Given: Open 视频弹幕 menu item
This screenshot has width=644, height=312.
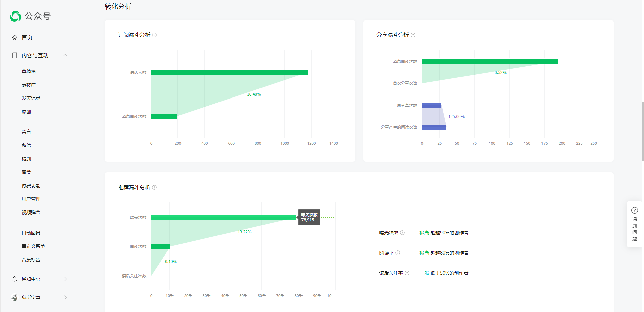Looking at the screenshot, I should coord(31,212).
